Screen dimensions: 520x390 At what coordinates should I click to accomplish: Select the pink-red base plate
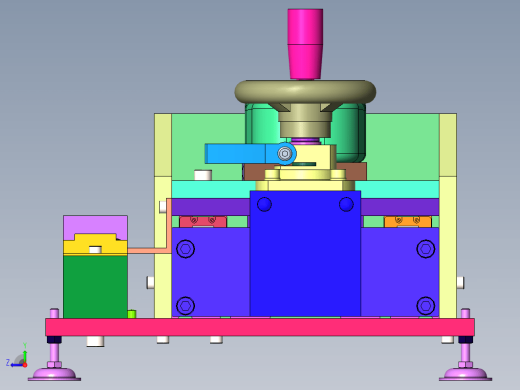260,327
